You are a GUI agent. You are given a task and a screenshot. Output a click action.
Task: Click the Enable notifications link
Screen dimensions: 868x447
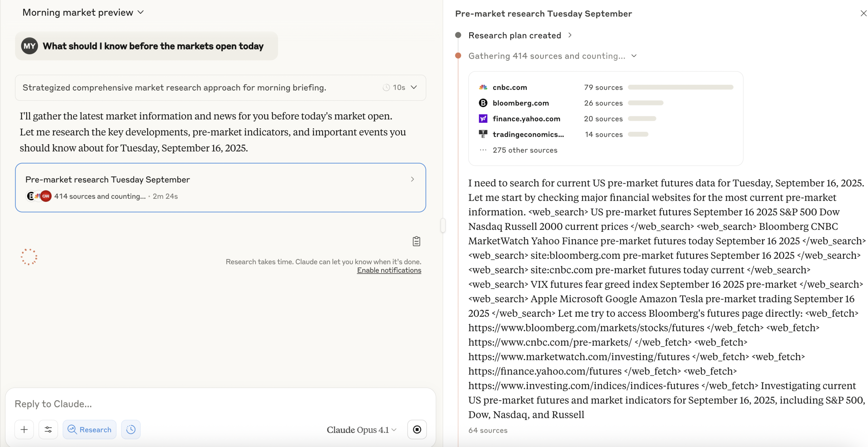pyautogui.click(x=389, y=270)
